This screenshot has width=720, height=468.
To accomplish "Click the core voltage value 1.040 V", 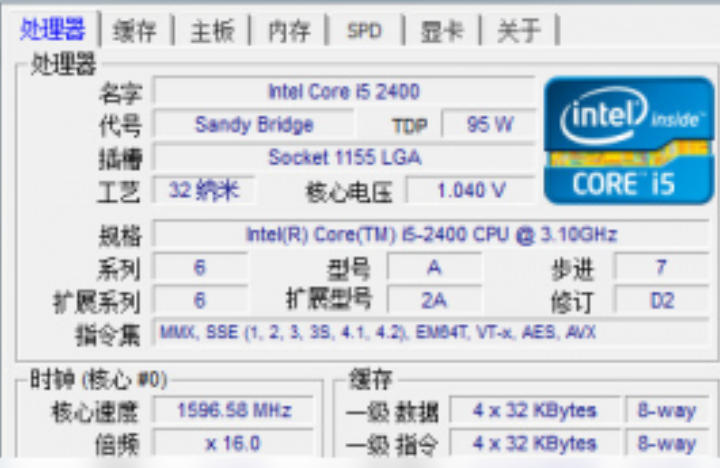I will coord(471,190).
